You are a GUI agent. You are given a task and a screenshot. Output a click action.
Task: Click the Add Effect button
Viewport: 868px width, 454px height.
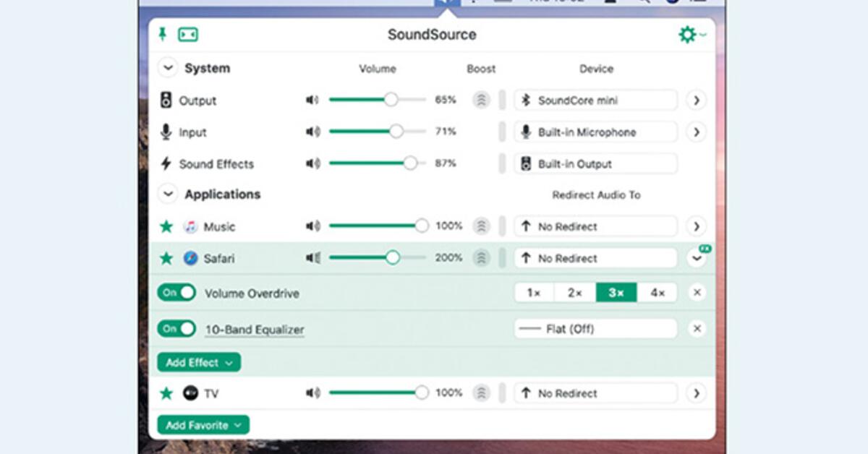coord(198,361)
